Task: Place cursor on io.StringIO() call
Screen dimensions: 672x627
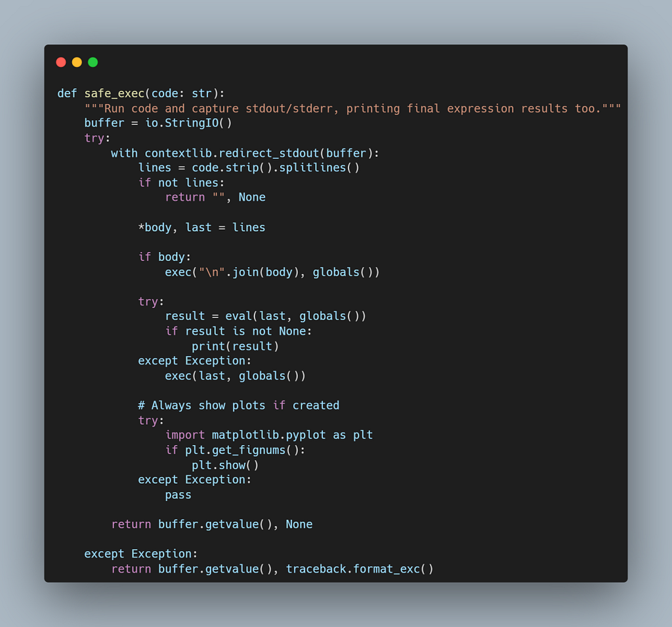Action: pos(188,123)
